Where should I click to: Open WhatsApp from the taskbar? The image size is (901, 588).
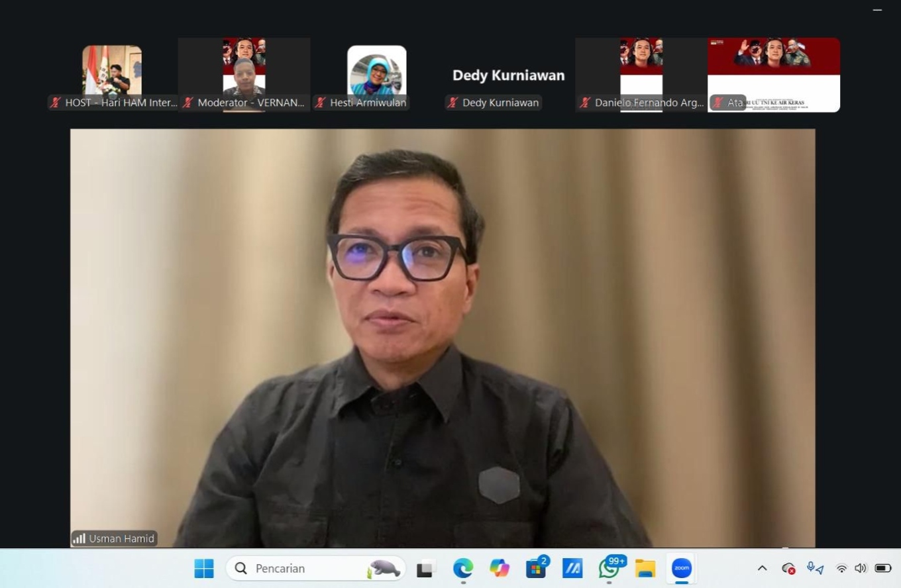click(x=609, y=568)
